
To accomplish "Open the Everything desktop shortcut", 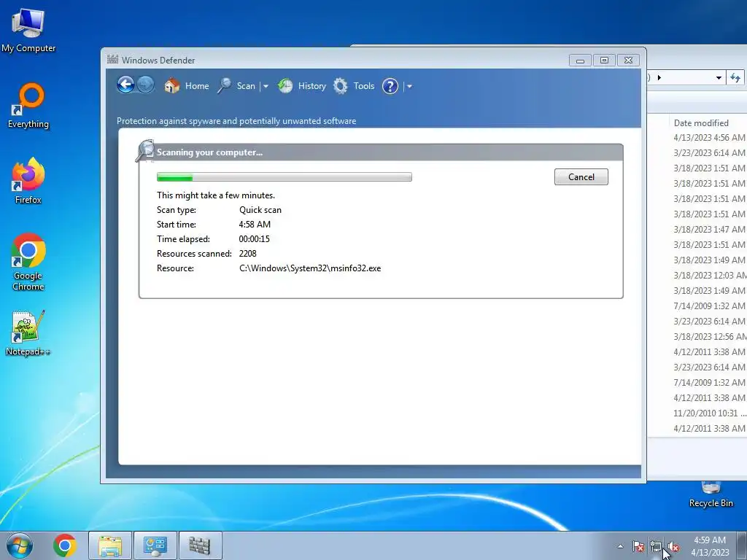I will tap(28, 106).
